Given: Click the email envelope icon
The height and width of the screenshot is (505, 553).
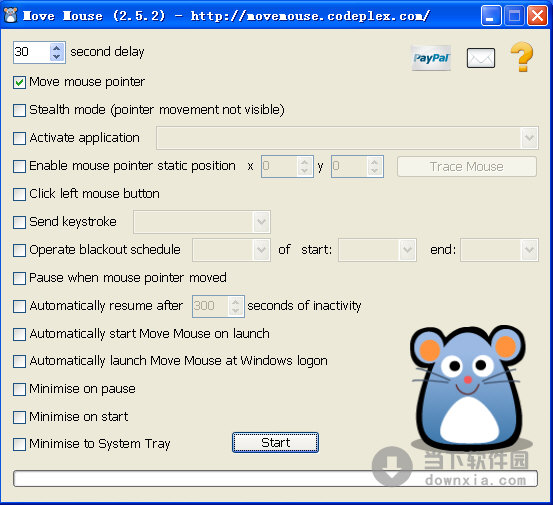Looking at the screenshot, I should [481, 58].
